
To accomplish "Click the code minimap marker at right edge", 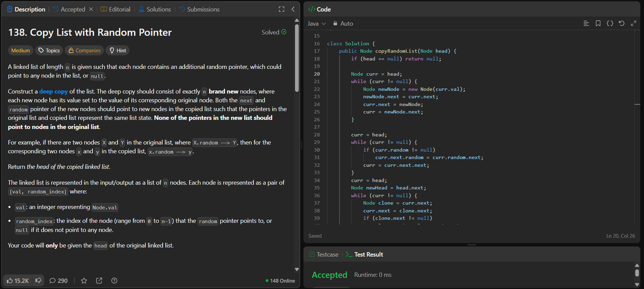I will (638, 104).
